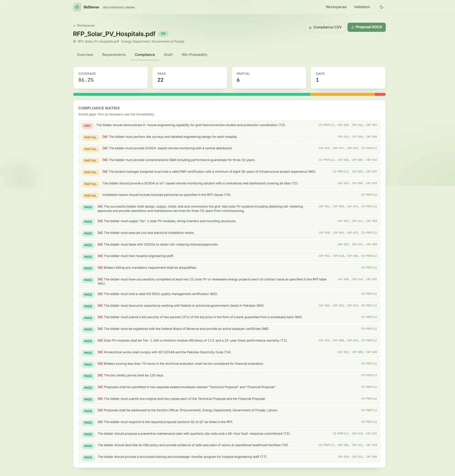
Task: Open Workspaces in top navigation
Action: (x=336, y=7)
